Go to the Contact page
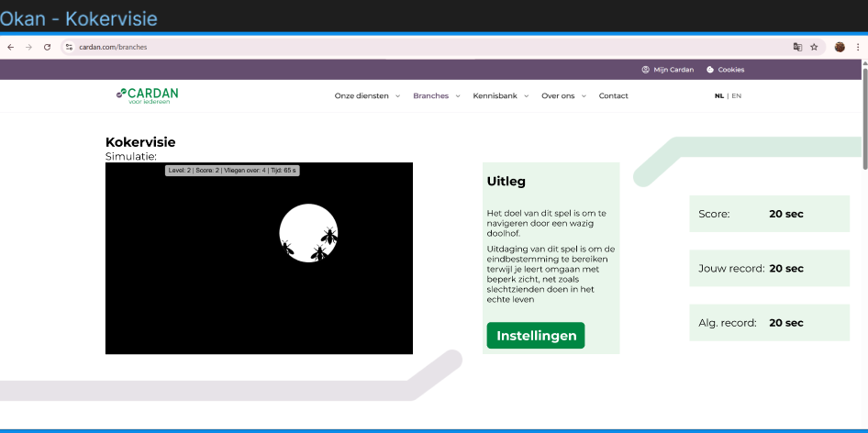This screenshot has width=868, height=433. click(x=613, y=95)
